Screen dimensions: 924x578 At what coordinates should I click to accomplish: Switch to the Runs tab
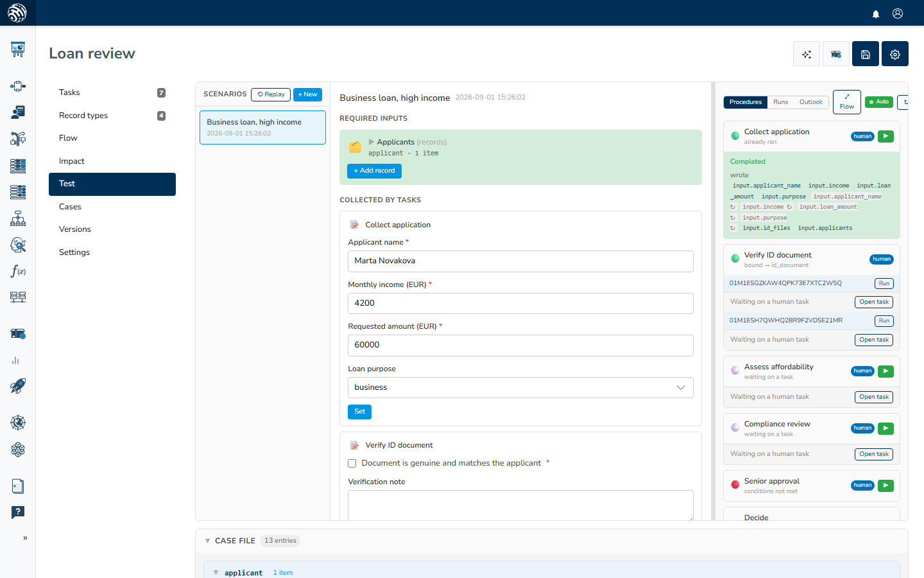[780, 102]
